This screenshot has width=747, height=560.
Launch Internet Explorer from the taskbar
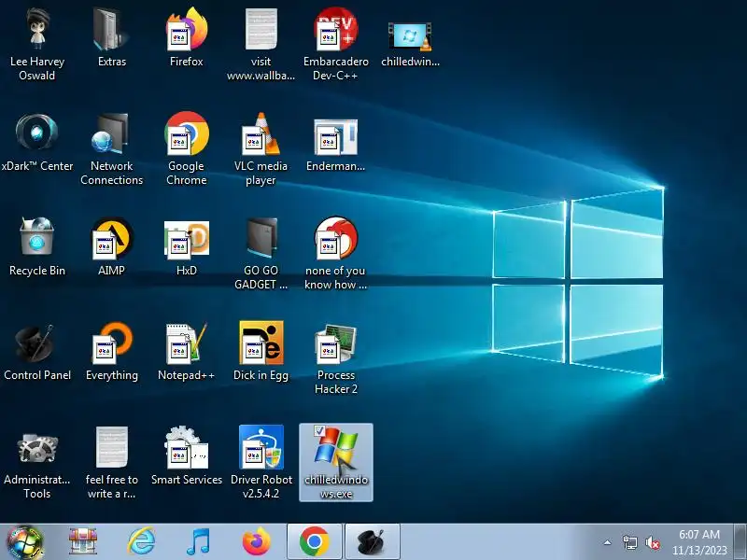tap(141, 542)
